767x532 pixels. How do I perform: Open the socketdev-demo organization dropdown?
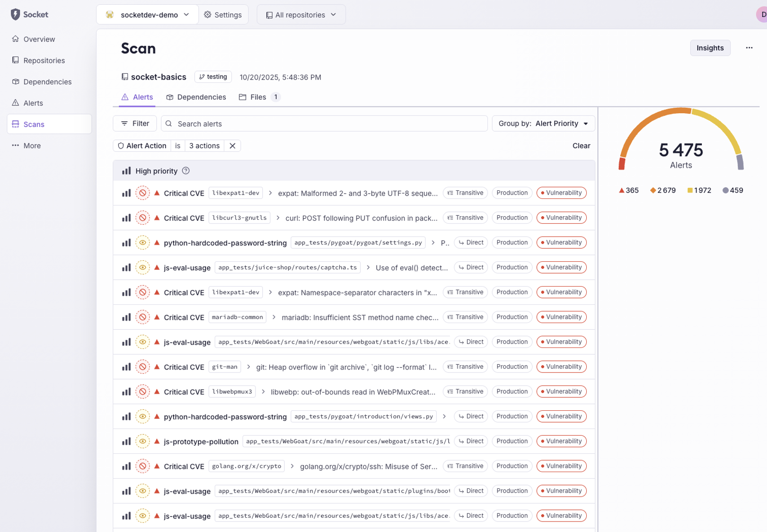coord(147,15)
